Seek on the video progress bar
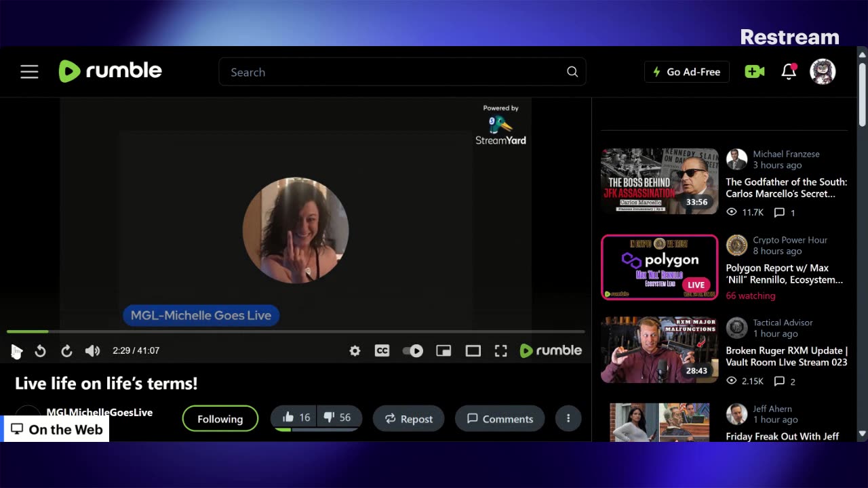 [296, 331]
